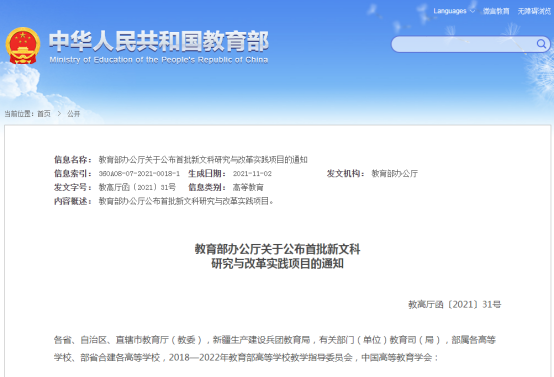Click document number 教高厅函〔2021〕31号 at right
Screen dimensions: 554x377
tap(455, 304)
